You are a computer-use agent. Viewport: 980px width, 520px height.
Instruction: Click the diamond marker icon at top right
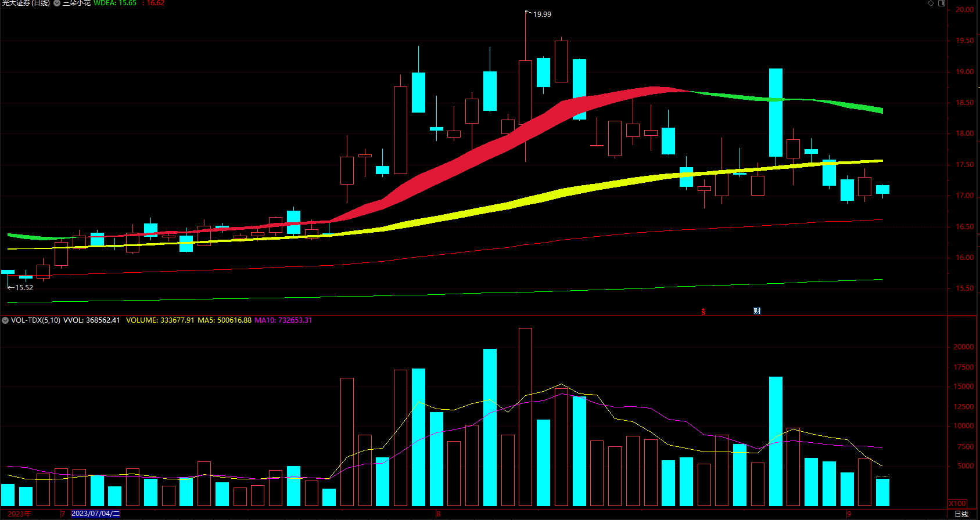point(931,3)
